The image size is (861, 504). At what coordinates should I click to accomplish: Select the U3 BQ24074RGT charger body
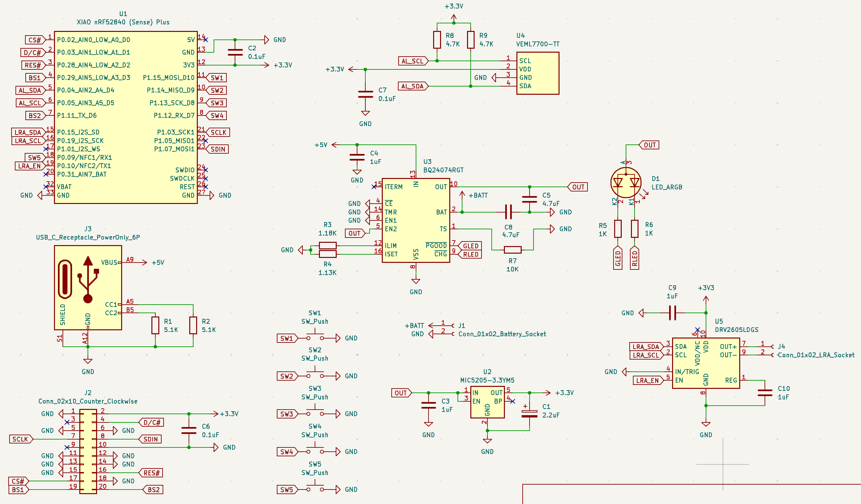[416, 220]
